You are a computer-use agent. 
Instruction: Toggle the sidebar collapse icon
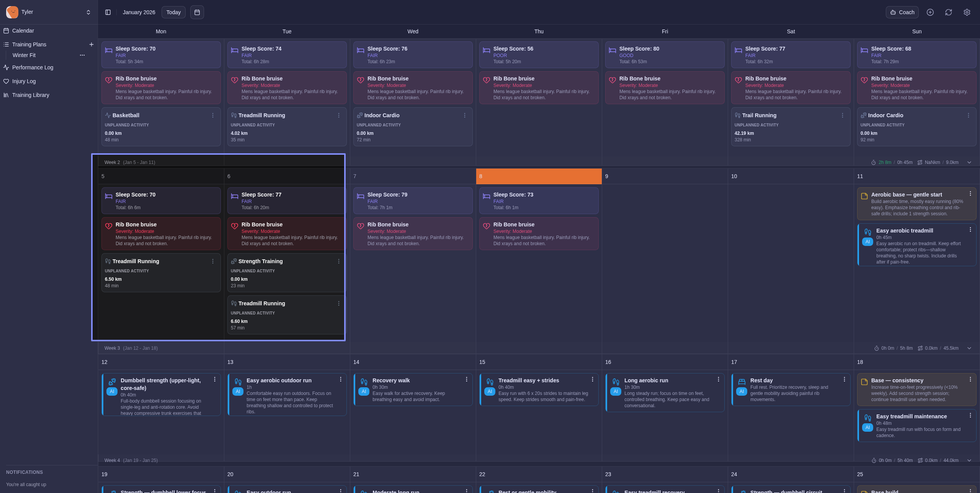[x=108, y=12]
